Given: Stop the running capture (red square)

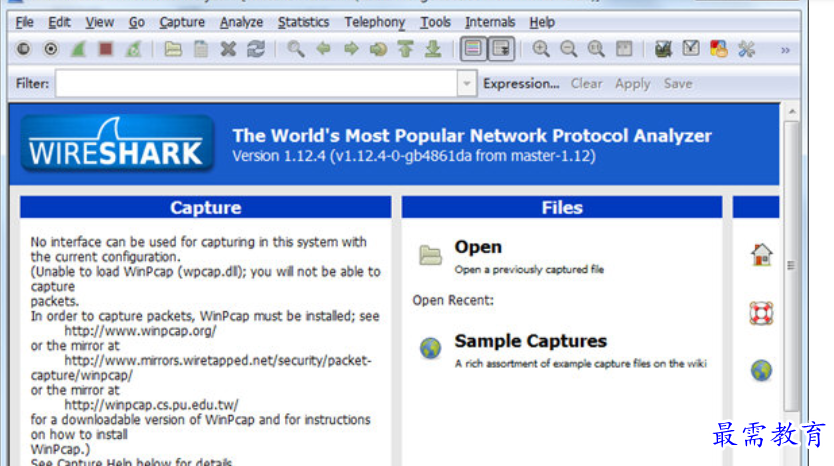Looking at the screenshot, I should click(106, 49).
